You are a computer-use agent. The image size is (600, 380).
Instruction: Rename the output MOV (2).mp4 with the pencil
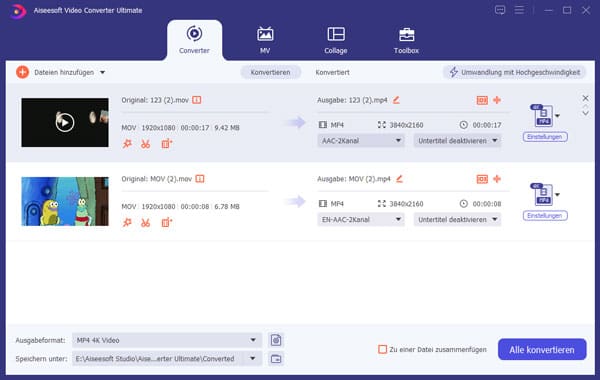pyautogui.click(x=399, y=179)
